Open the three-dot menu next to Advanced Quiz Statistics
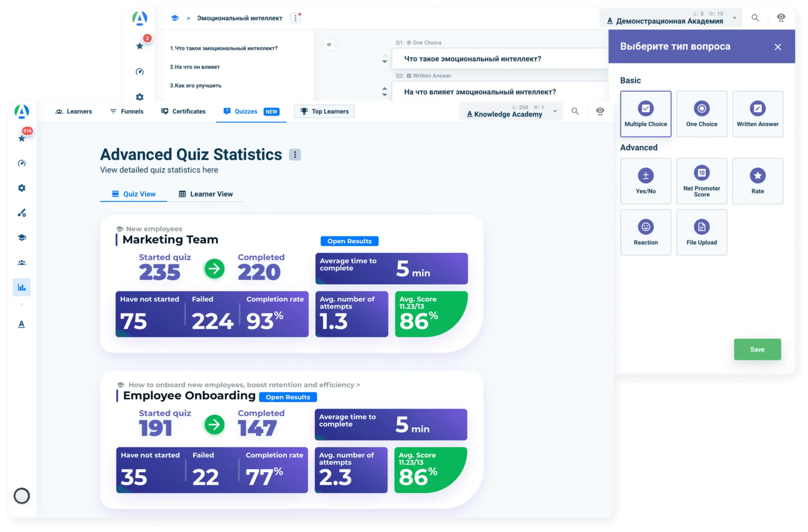The width and height of the screenshot is (808, 532). pos(295,155)
